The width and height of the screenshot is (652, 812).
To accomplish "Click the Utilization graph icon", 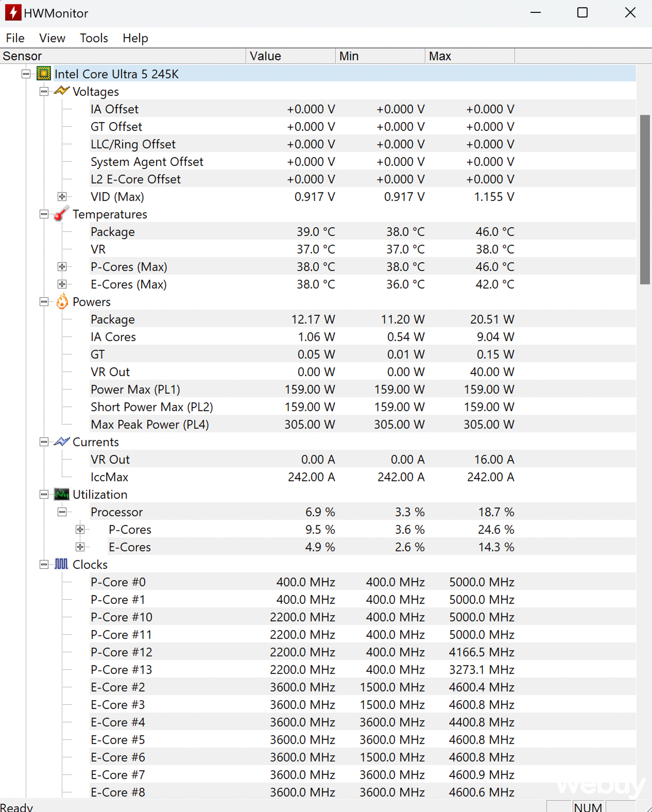I will click(x=62, y=494).
